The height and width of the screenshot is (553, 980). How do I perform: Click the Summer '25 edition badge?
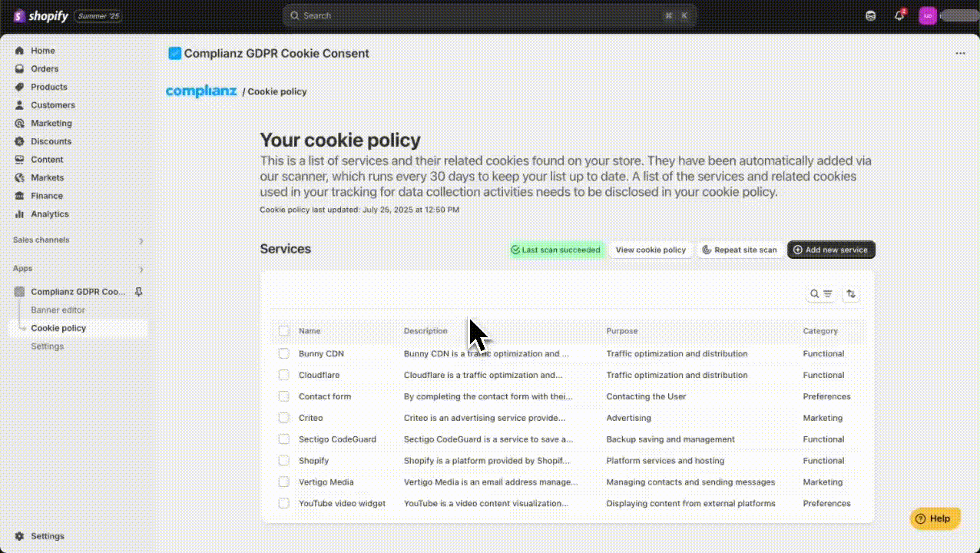98,15
